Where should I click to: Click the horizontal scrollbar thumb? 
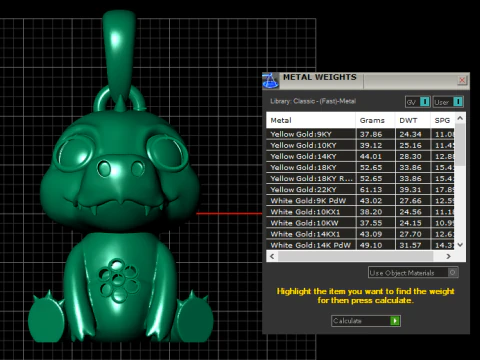point(355,256)
